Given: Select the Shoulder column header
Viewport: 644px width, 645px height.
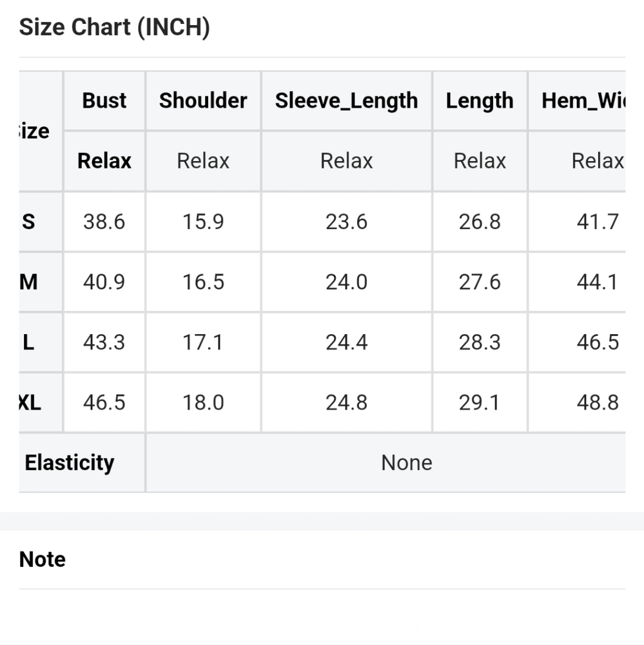Looking at the screenshot, I should tap(203, 101).
